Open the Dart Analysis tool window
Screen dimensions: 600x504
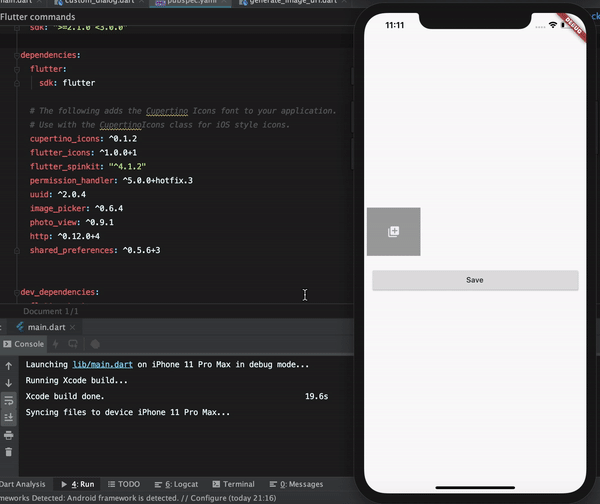(22, 484)
